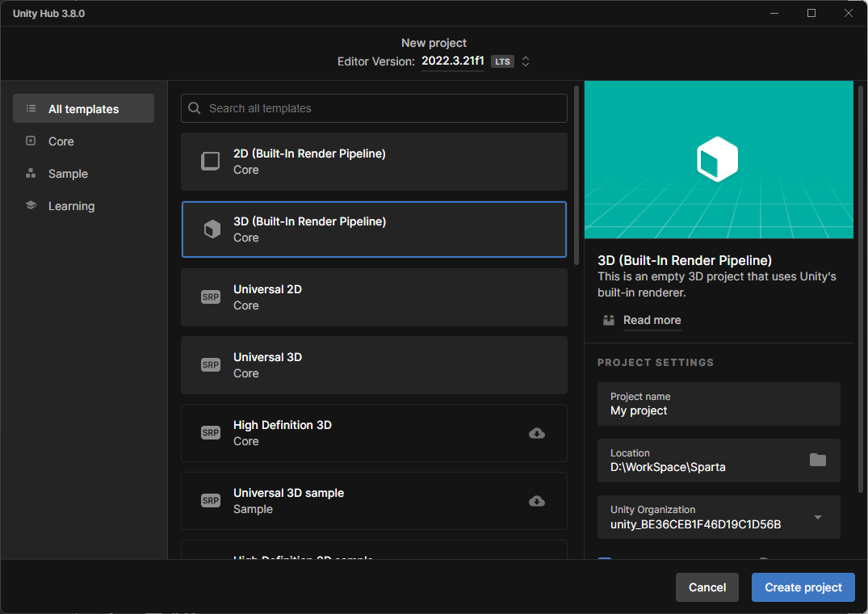Click the All templates list icon
The width and height of the screenshot is (868, 614).
(31, 108)
